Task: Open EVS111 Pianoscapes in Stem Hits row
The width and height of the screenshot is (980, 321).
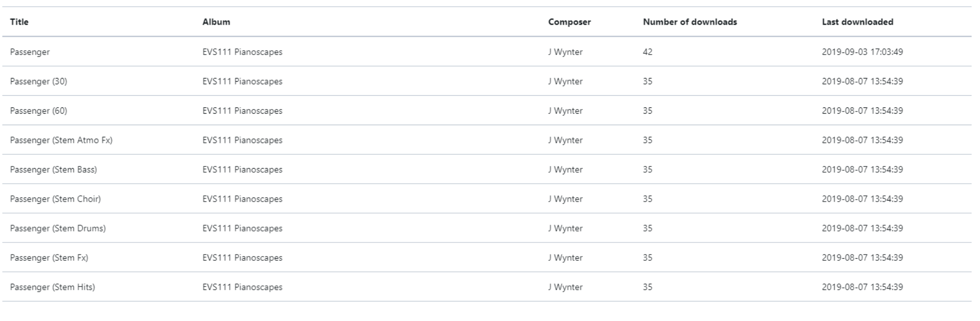Action: tap(242, 286)
